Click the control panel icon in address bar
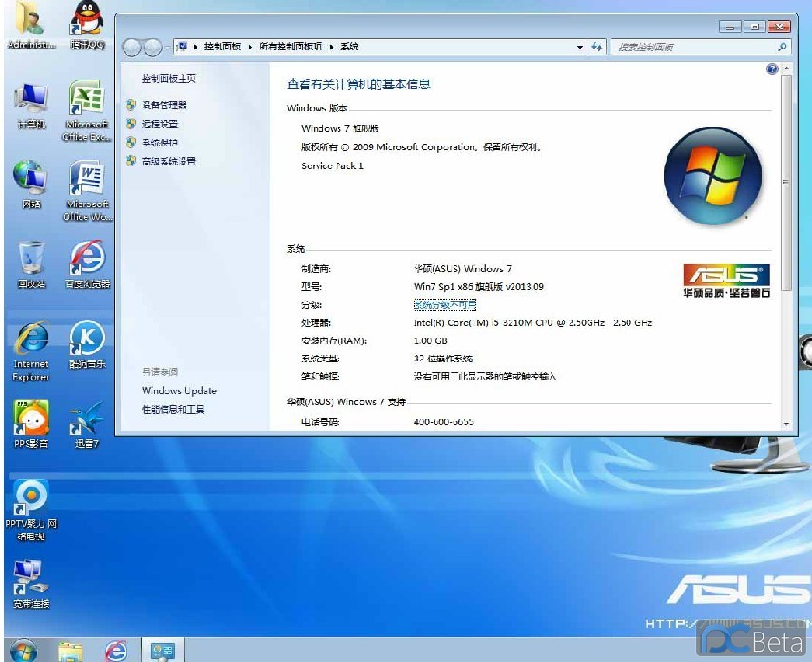This screenshot has width=812, height=662. pos(182,47)
